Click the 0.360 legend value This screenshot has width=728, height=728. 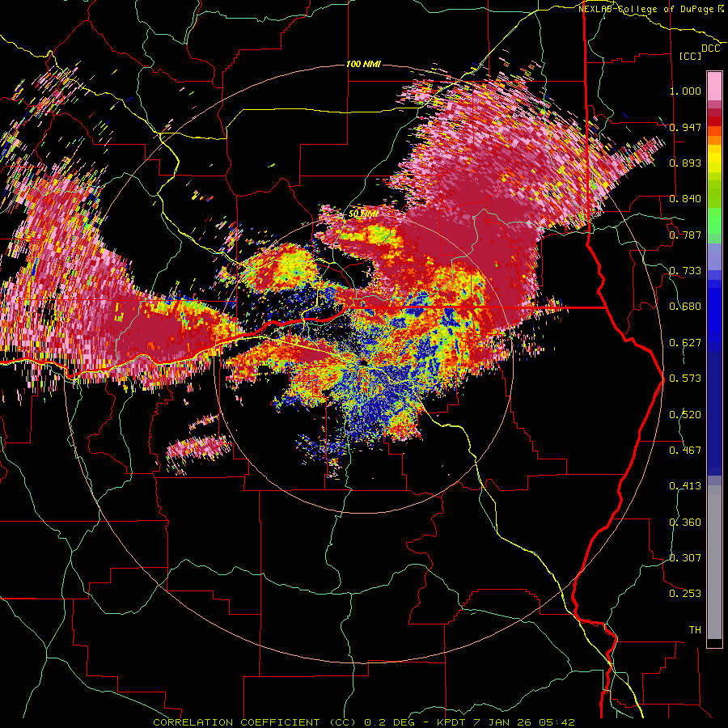click(x=685, y=523)
